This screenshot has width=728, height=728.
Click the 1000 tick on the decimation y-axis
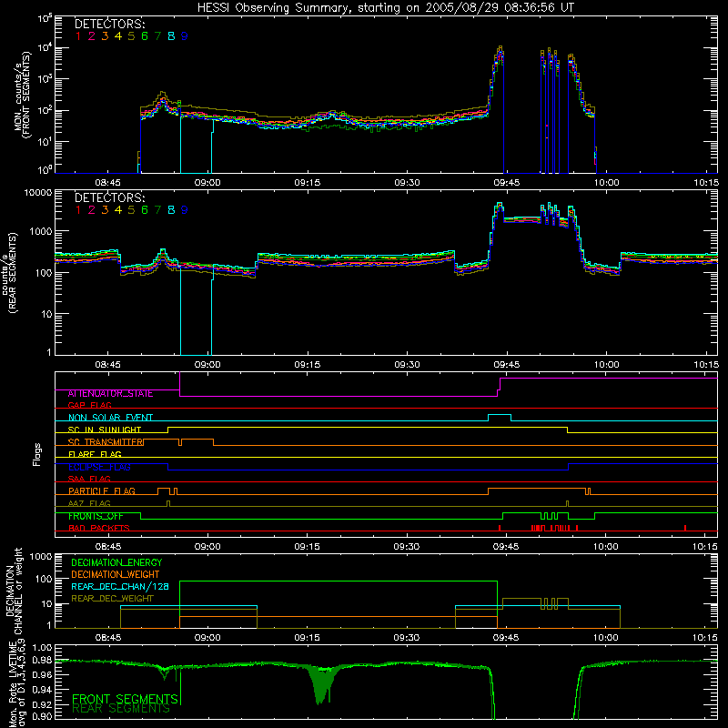pos(40,557)
